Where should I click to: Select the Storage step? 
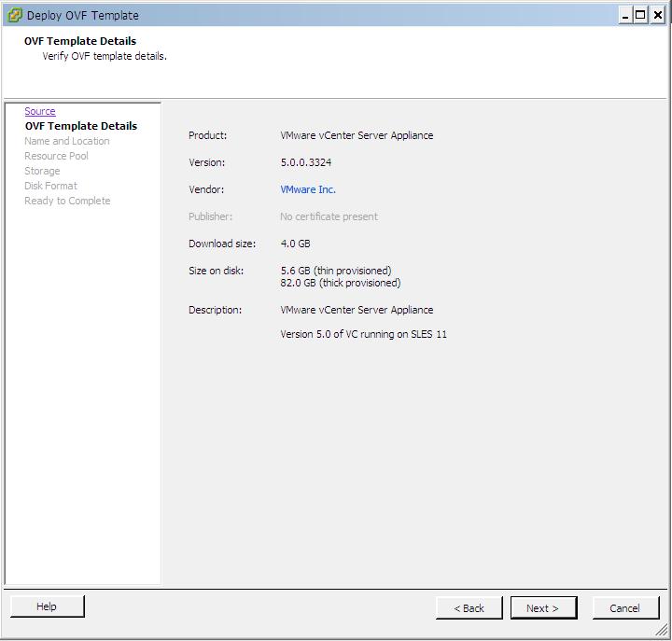point(42,171)
